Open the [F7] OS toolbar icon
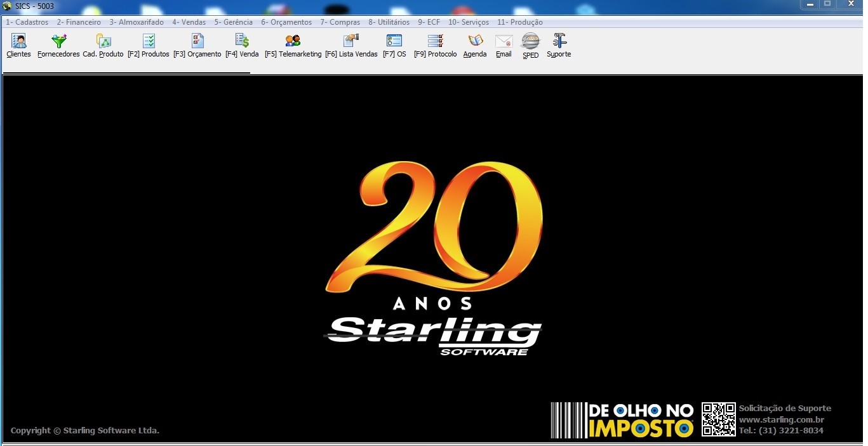This screenshot has height=446, width=868. click(394, 42)
